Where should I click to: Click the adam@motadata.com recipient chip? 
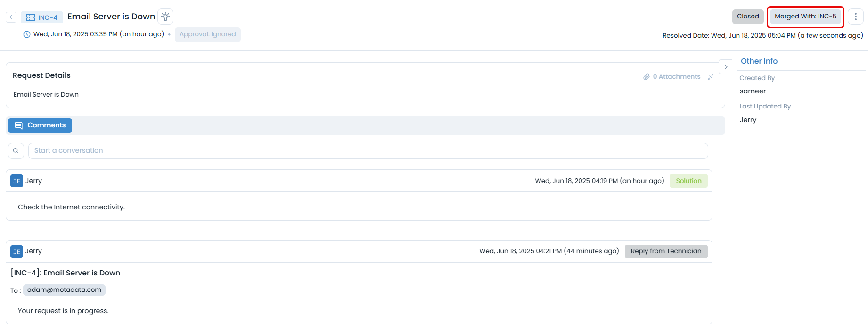coord(64,290)
